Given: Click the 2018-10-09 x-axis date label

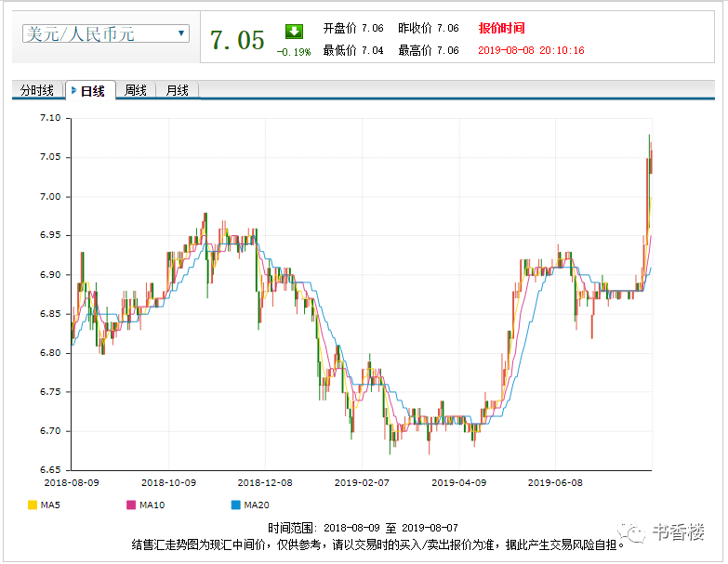Looking at the screenshot, I should pyautogui.click(x=168, y=482).
